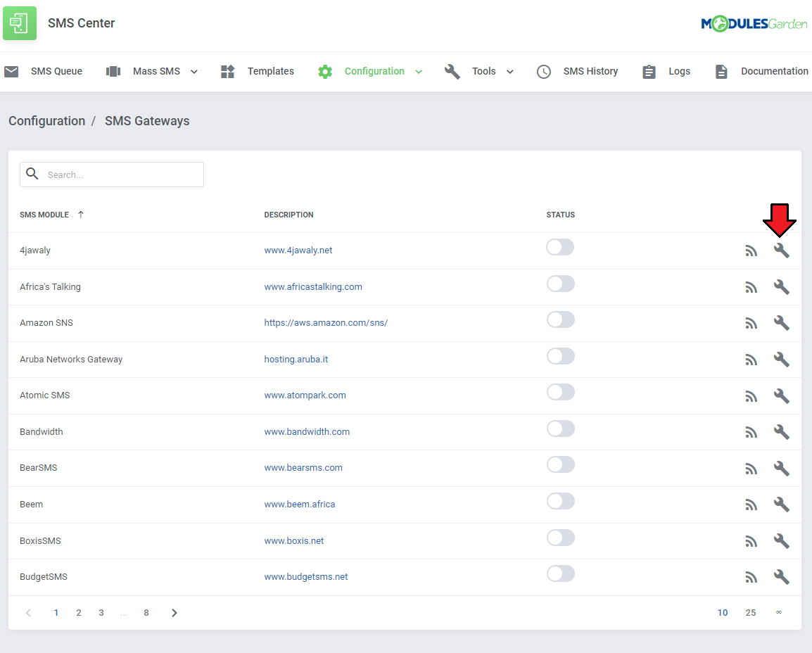
Task: Open the www.4jawaly.net link
Action: 298,250
